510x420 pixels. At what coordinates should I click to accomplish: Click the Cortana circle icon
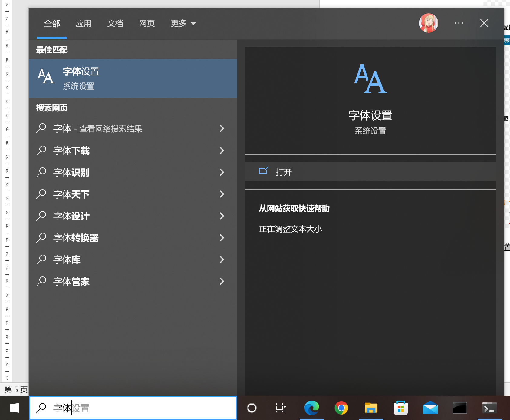(252, 408)
